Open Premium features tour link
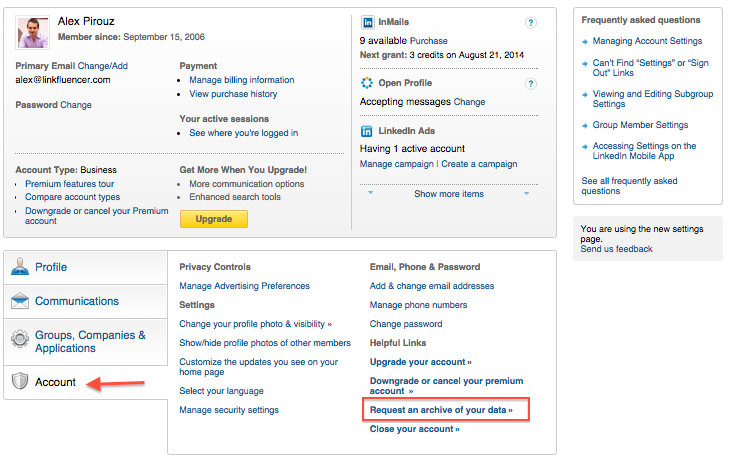 click(x=69, y=184)
